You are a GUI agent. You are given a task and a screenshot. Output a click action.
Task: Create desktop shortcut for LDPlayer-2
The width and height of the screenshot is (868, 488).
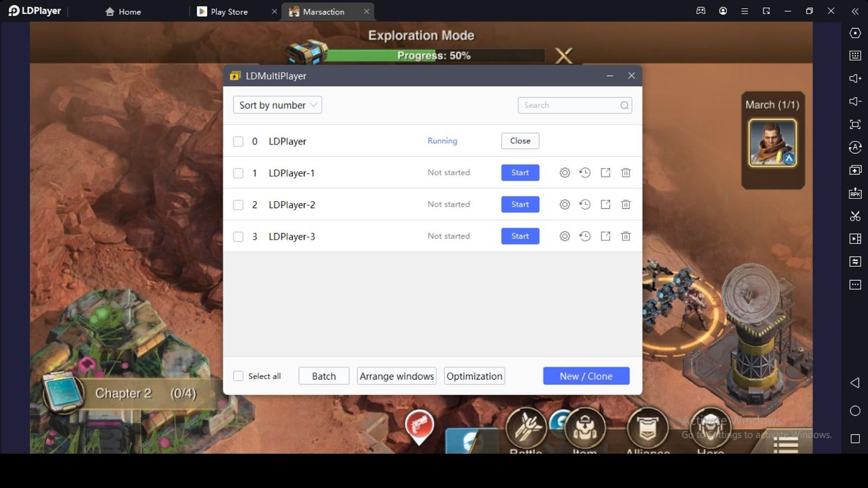(605, 204)
